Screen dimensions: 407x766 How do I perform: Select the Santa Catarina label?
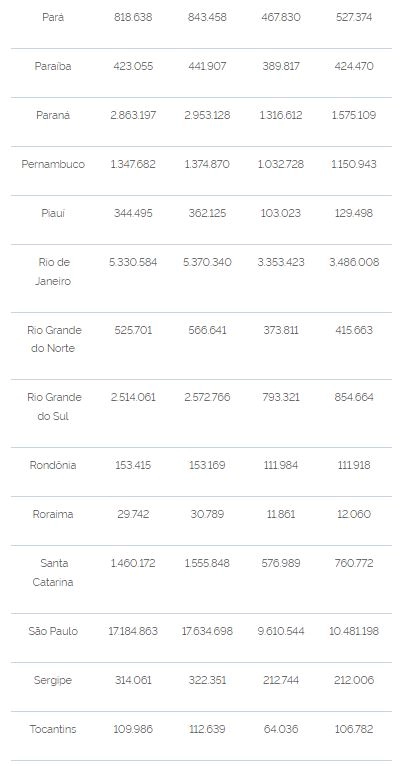[x=53, y=573]
